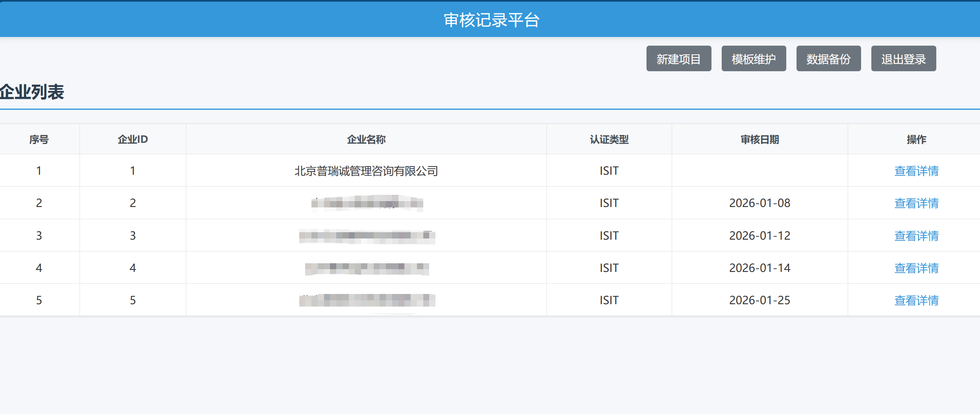Open 模板维护 template maintenance

pos(753,58)
